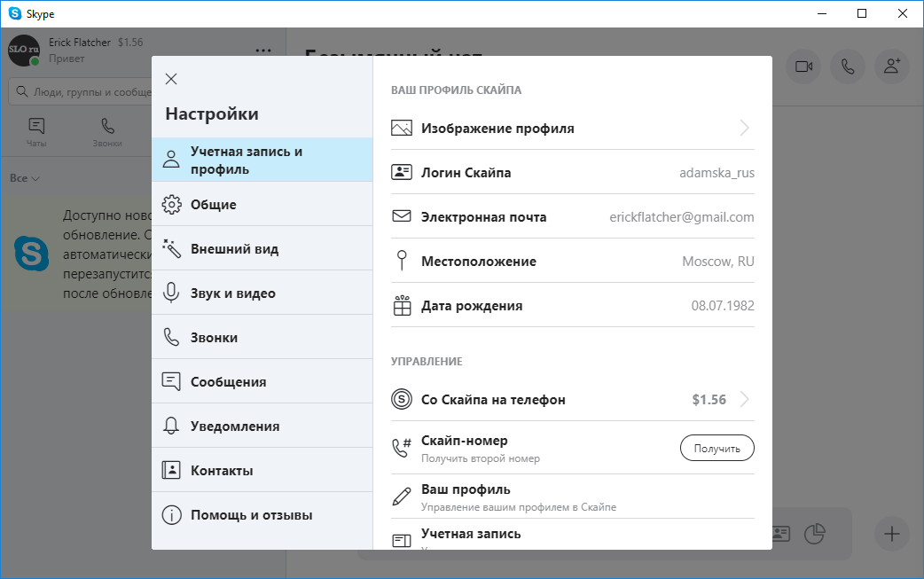The image size is (924, 579).
Task: Open the Изображение профиля row
Action: point(572,128)
